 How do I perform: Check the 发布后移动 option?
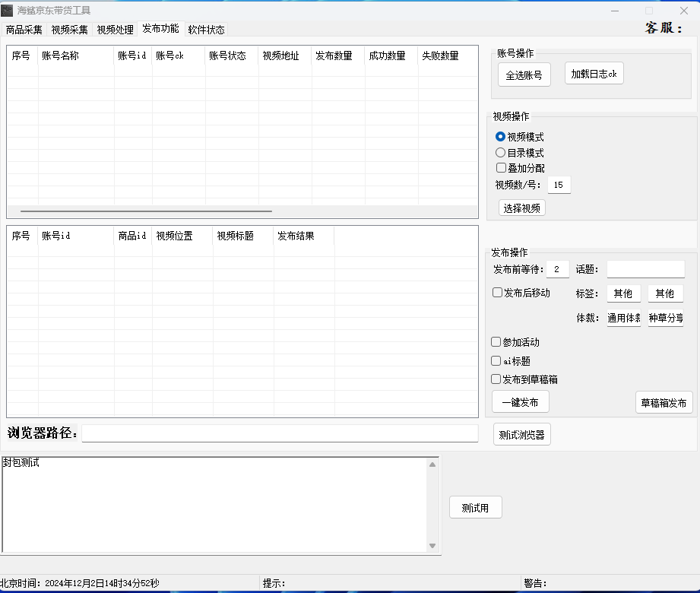tap(497, 293)
